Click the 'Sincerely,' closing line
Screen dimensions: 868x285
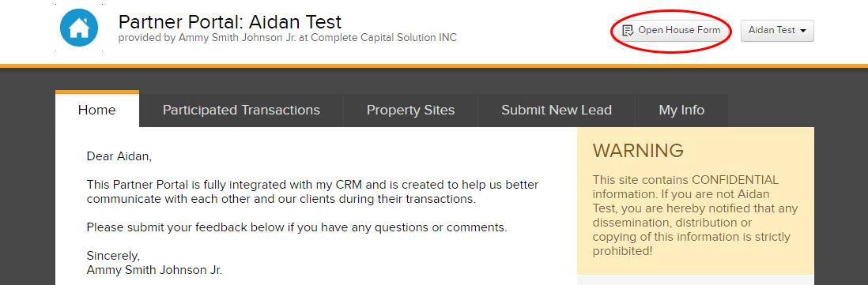point(114,256)
